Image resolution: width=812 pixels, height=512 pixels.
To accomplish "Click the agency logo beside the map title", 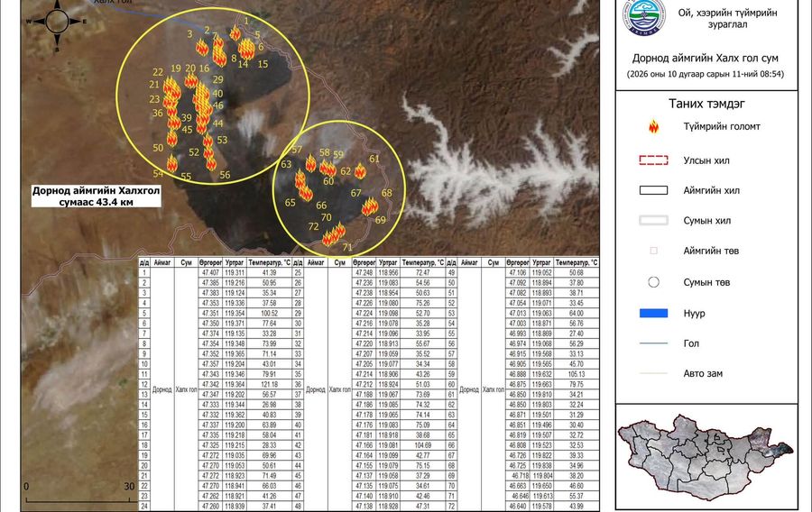I will 644,17.
